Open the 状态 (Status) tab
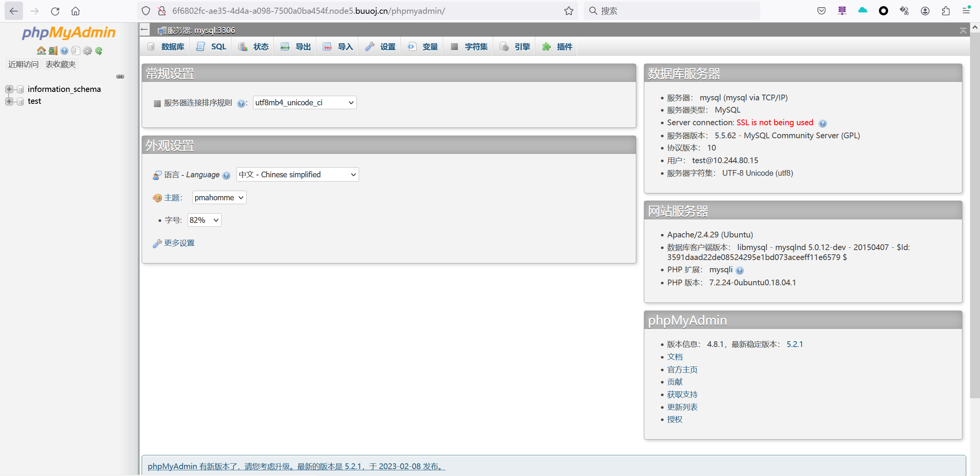 pyautogui.click(x=253, y=47)
